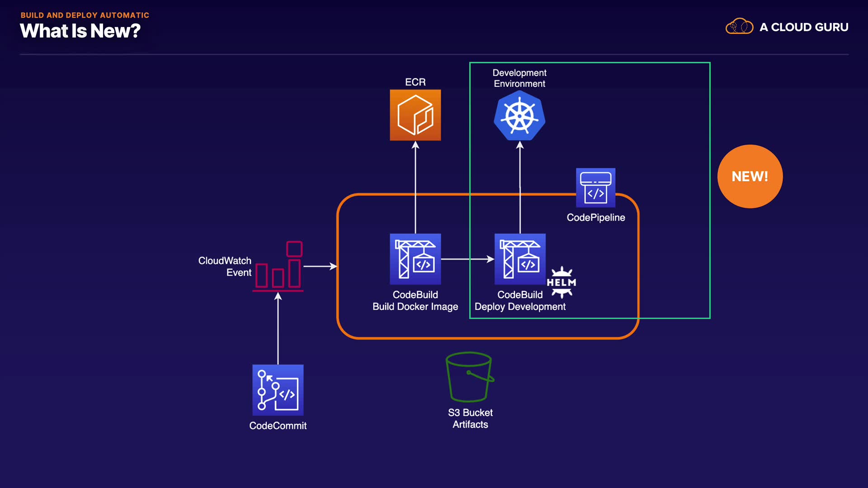Click the orange ECR icon

[415, 115]
